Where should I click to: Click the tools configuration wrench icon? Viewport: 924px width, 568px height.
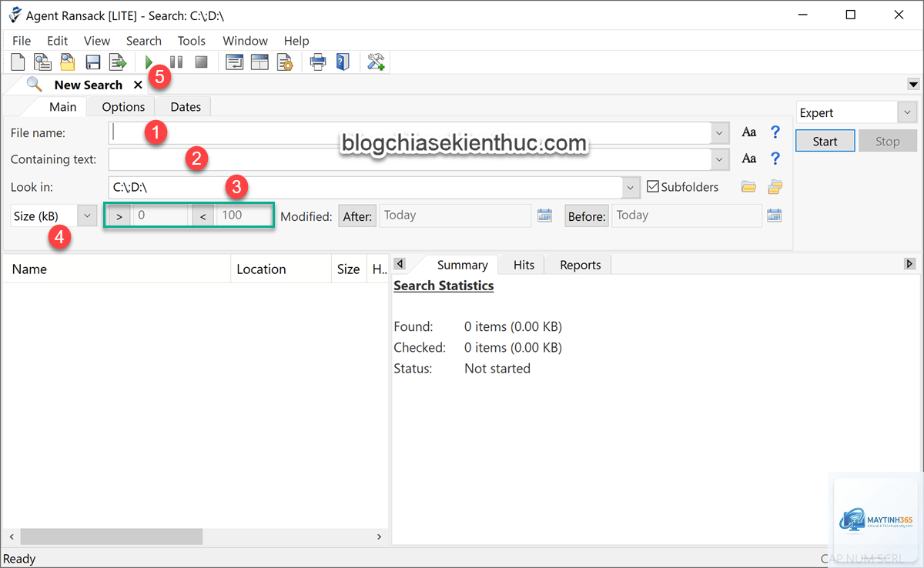(x=376, y=62)
